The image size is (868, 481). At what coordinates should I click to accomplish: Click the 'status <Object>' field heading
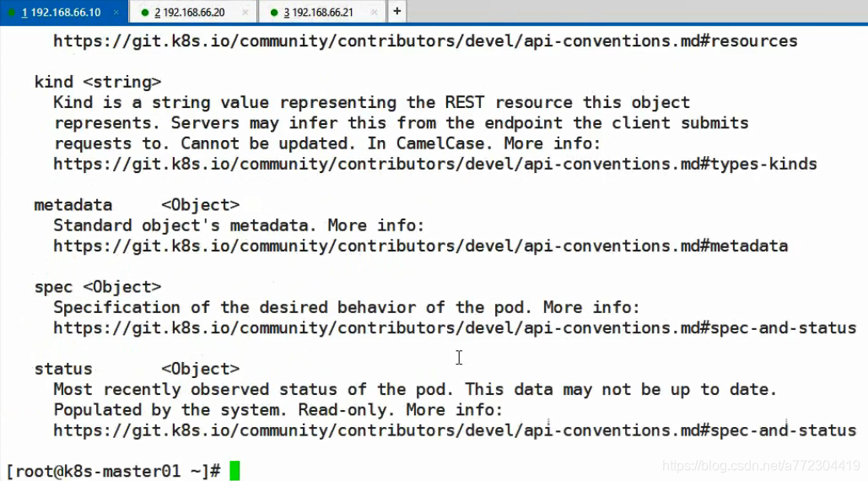[137, 369]
